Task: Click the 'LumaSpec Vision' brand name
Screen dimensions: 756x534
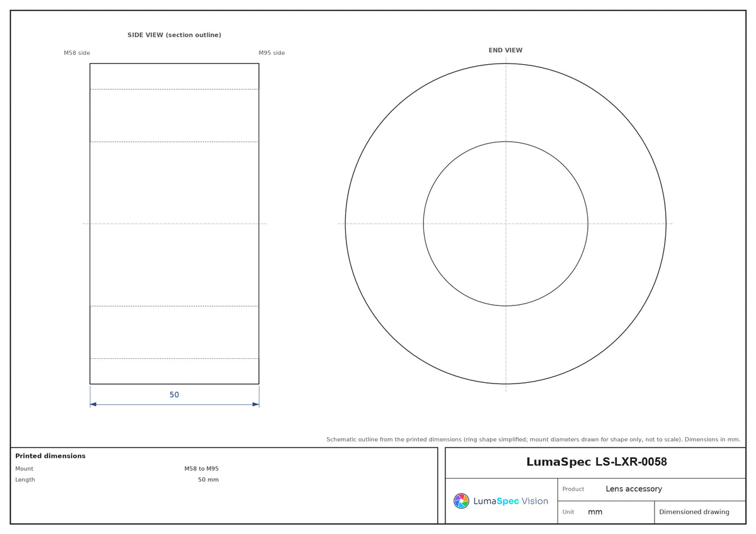Action: click(x=511, y=501)
